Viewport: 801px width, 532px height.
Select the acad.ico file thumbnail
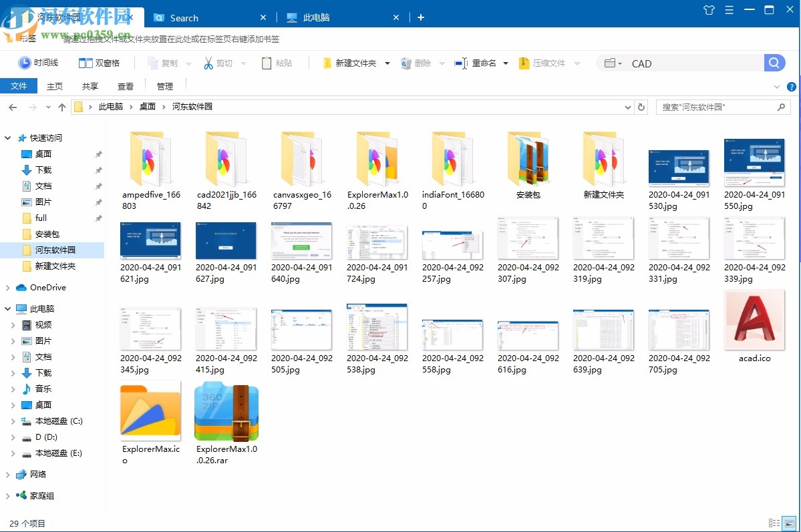pyautogui.click(x=754, y=320)
